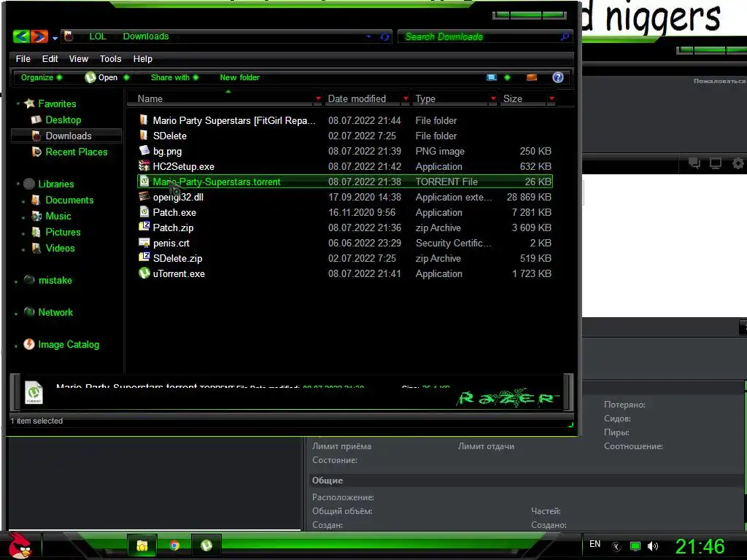Click New folder

click(x=239, y=77)
